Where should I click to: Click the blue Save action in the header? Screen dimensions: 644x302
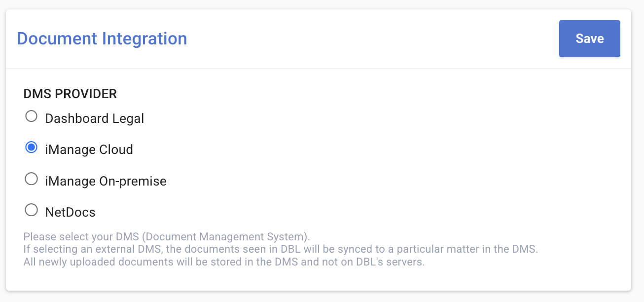[x=589, y=38]
